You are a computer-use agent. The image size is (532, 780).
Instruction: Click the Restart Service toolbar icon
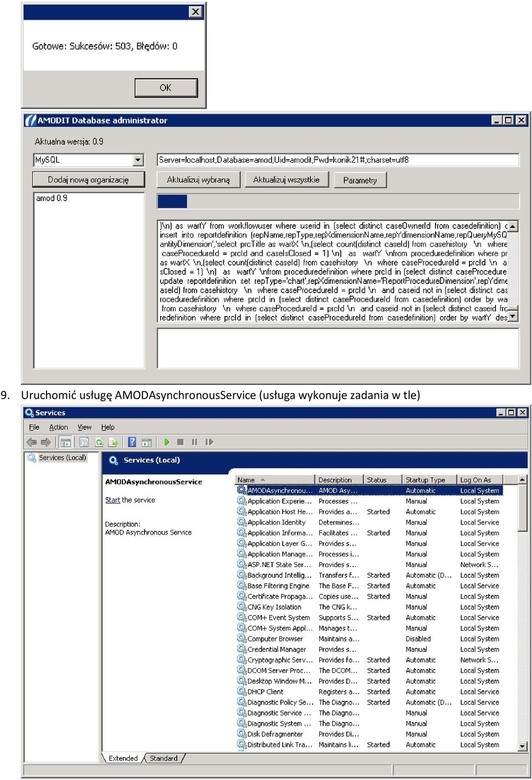209,442
